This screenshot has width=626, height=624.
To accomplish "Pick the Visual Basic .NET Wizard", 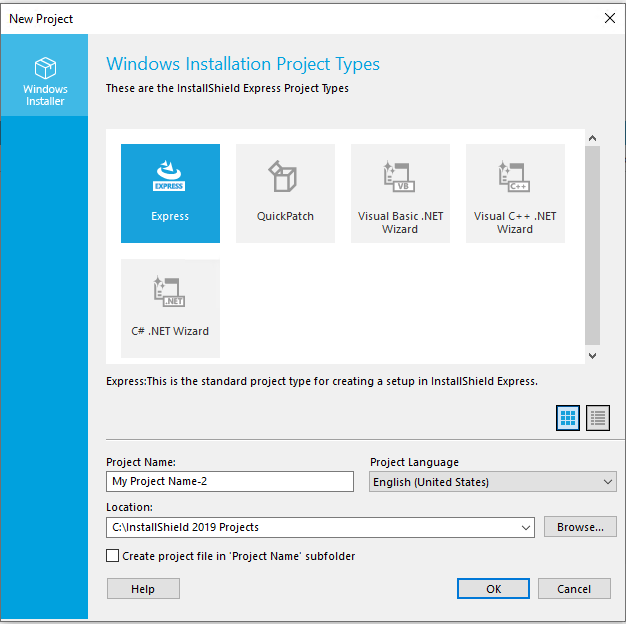I will (400, 193).
